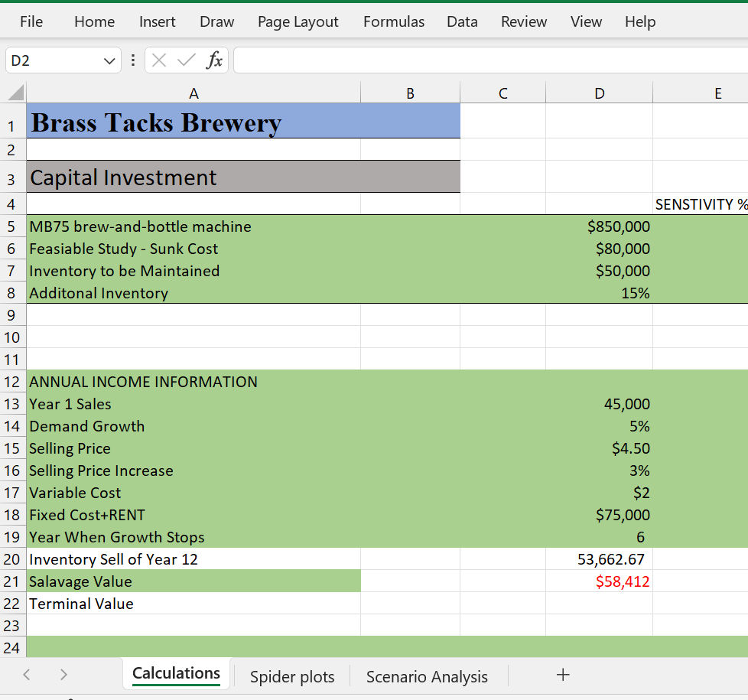The width and height of the screenshot is (748, 700).
Task: Click the SENSTIVITY % cell
Action: coord(701,203)
